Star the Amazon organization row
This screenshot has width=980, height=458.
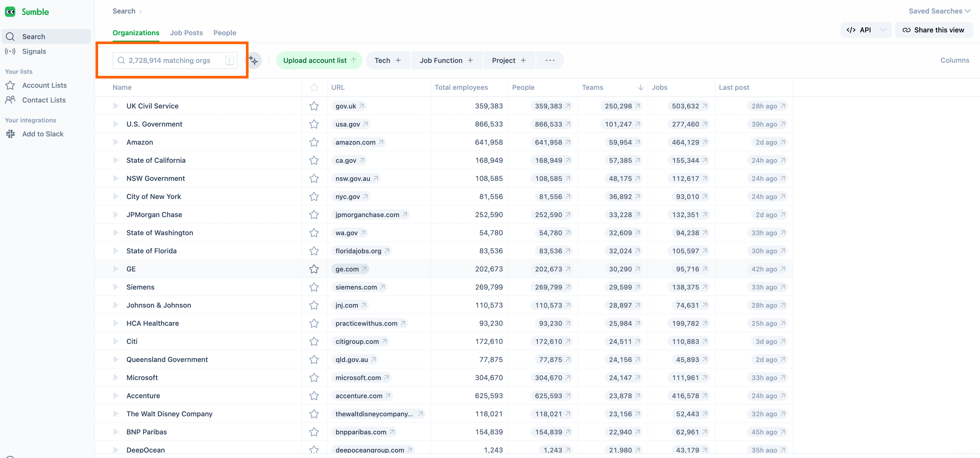[314, 142]
